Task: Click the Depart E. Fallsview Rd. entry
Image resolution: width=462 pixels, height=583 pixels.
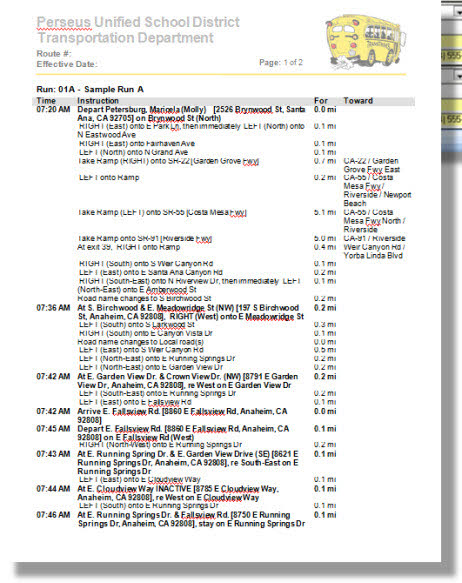Action: pos(183,433)
